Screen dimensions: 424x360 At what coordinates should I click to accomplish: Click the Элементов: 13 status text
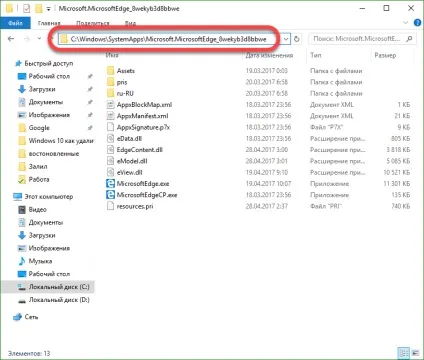point(29,353)
